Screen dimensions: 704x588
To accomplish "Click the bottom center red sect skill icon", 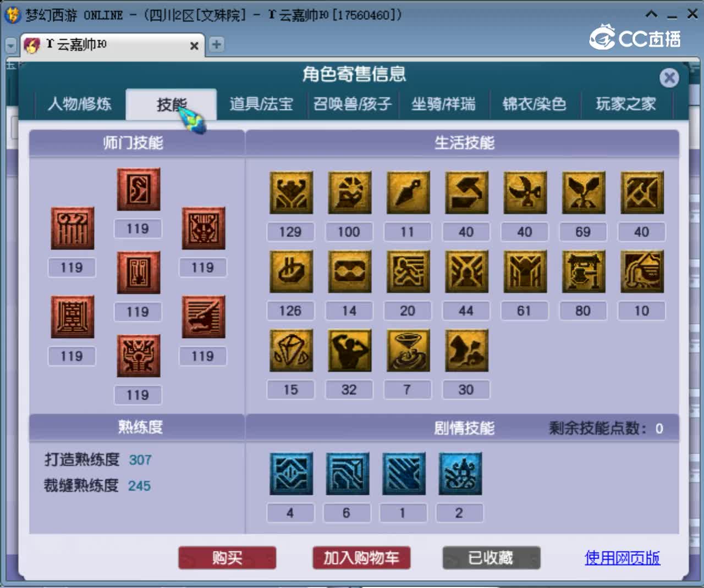I will tap(138, 356).
